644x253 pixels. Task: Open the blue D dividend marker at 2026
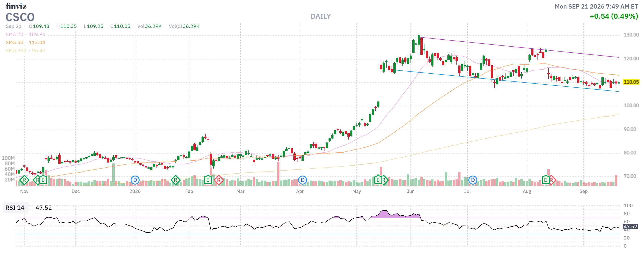pos(135,180)
